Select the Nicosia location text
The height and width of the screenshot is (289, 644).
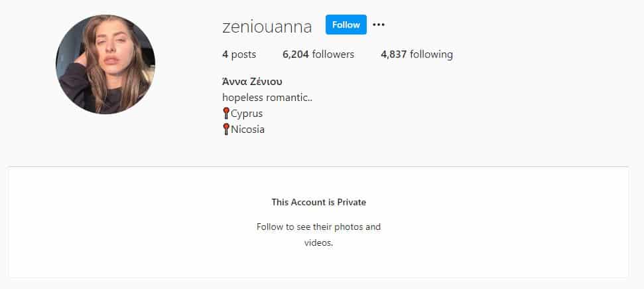click(247, 130)
